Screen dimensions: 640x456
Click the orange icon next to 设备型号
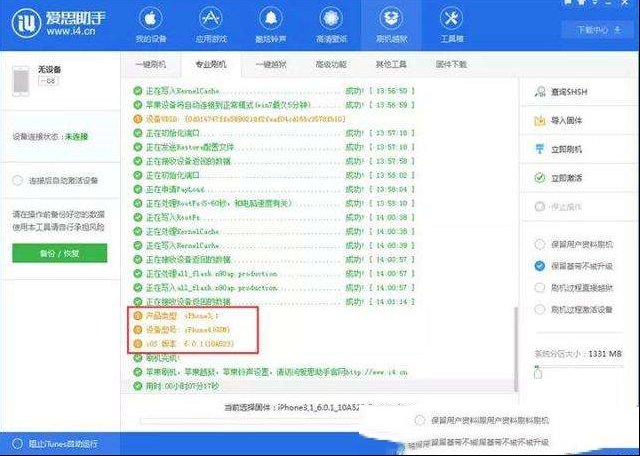tap(138, 329)
